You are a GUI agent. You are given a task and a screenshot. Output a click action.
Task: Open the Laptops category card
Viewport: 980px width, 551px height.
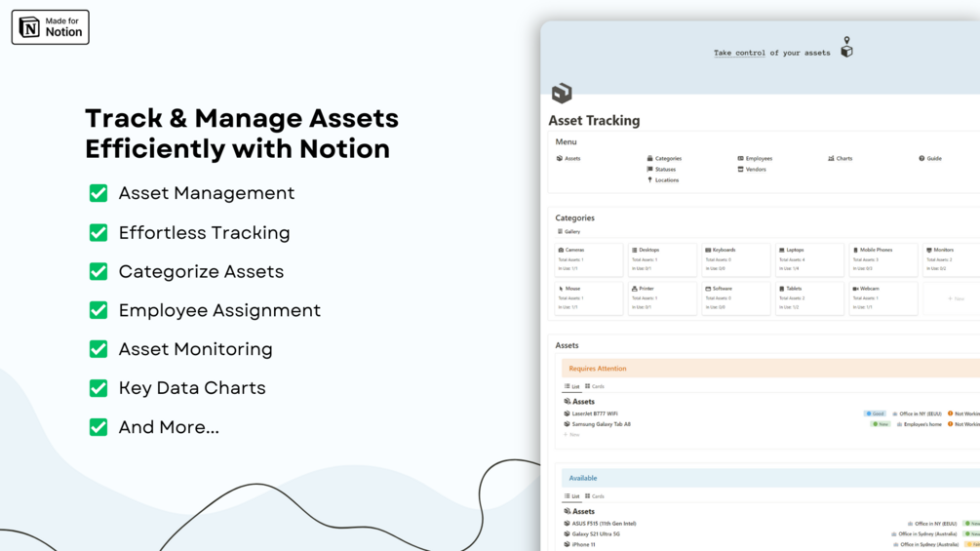[x=809, y=259]
